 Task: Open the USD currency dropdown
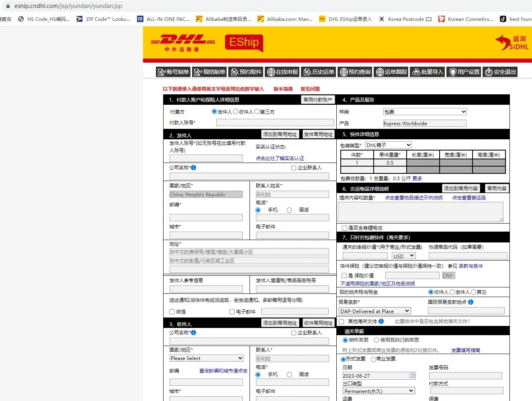tap(404, 256)
